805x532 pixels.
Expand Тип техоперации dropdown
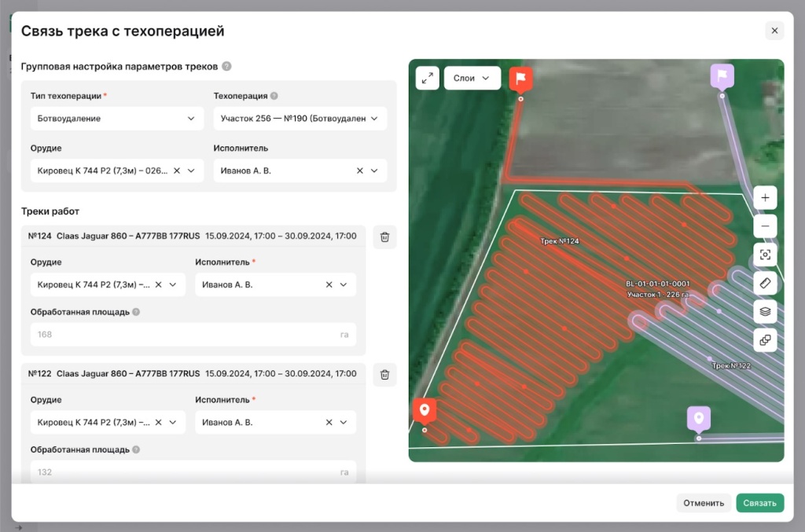(x=114, y=119)
